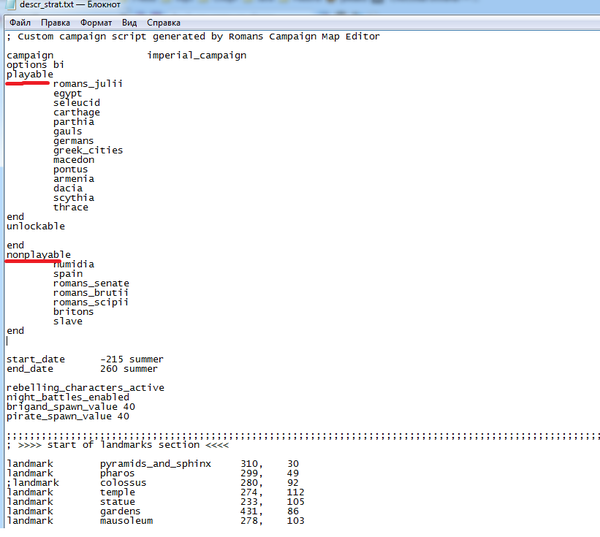Click the 'egypt' faction entry
Image resolution: width=600 pixels, height=537 pixels.
(69, 93)
